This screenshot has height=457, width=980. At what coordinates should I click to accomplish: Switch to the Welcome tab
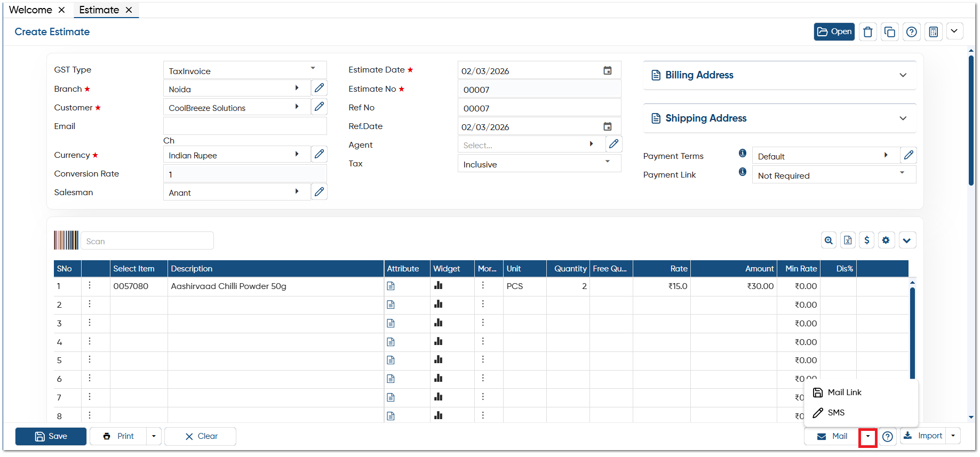[30, 10]
